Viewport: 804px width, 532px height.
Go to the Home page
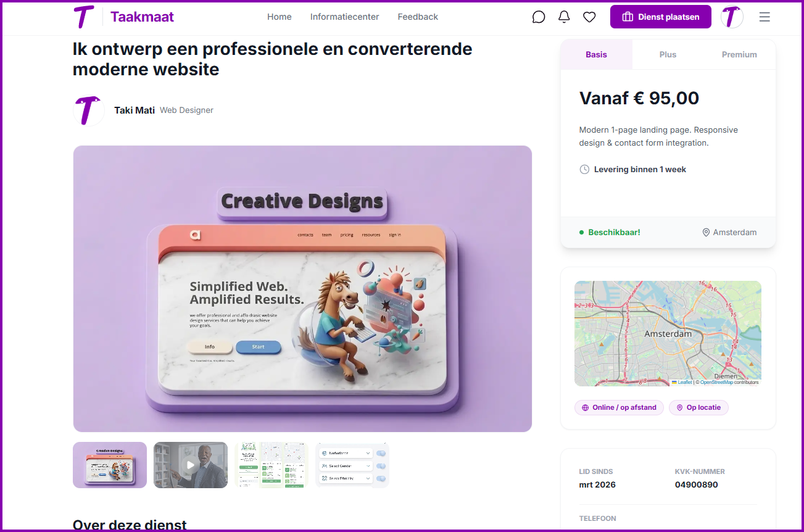point(279,17)
